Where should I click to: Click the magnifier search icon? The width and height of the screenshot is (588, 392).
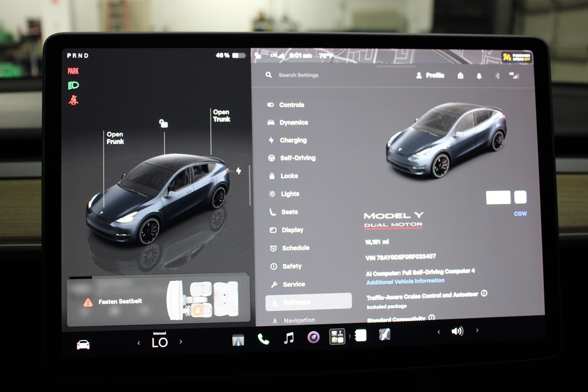point(269,75)
